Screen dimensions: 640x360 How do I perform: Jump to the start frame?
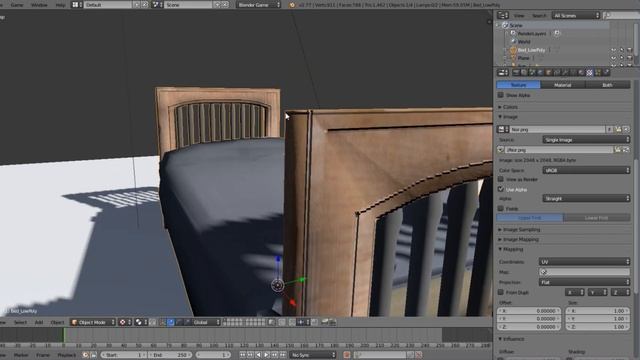click(x=242, y=355)
